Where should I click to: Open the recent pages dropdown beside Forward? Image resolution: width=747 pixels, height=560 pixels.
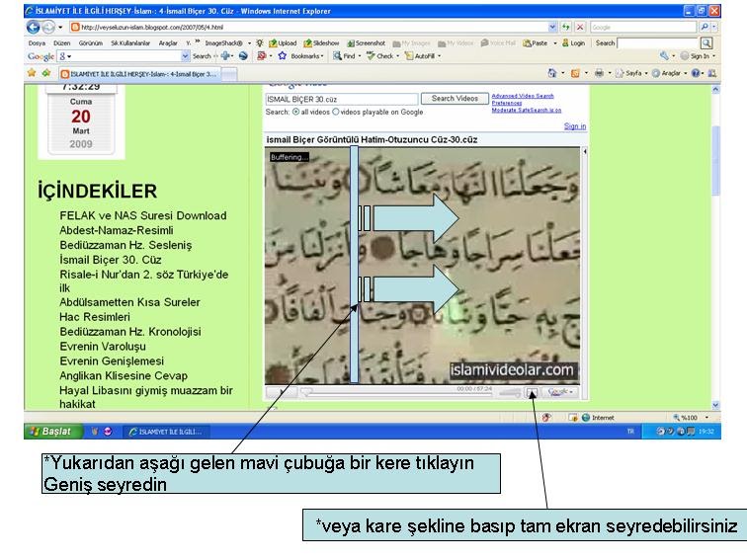click(x=60, y=27)
